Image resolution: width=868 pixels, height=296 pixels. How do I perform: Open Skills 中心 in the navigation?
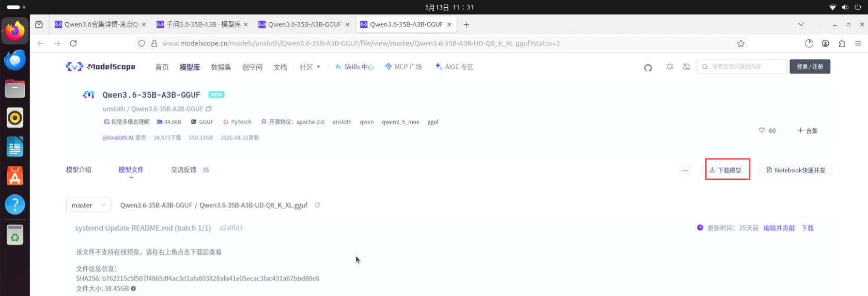tap(354, 67)
